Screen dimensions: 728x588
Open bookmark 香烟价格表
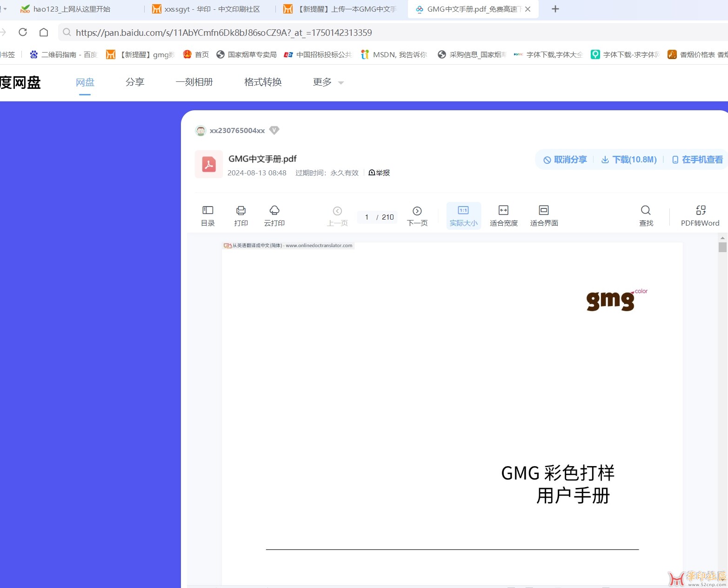tap(697, 55)
